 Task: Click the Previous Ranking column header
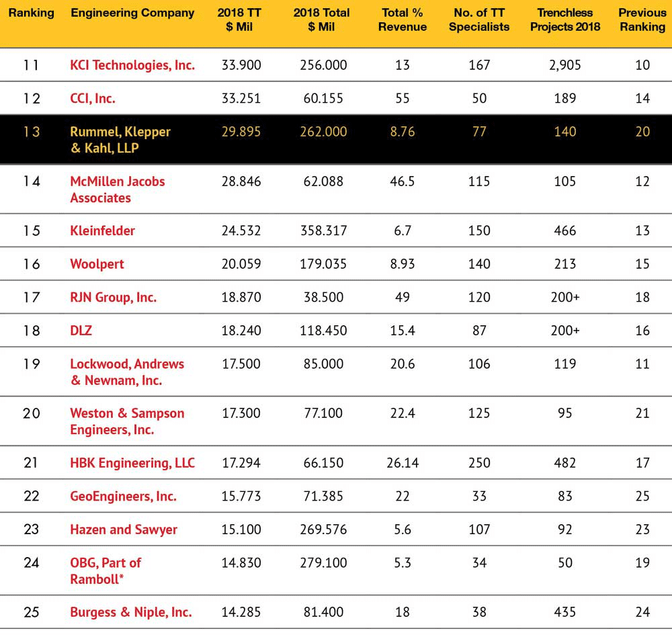coord(642,19)
